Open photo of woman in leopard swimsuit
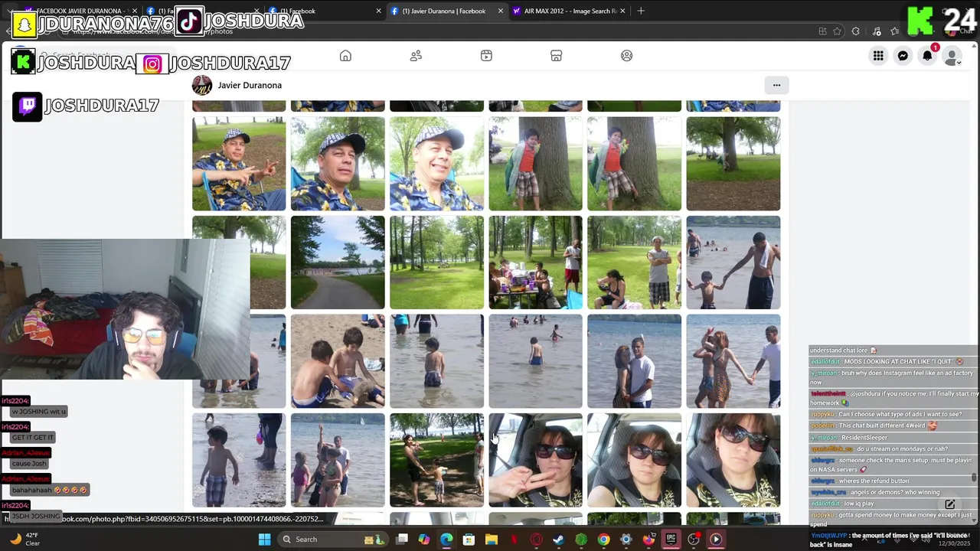This screenshot has height=551, width=980. (x=733, y=361)
